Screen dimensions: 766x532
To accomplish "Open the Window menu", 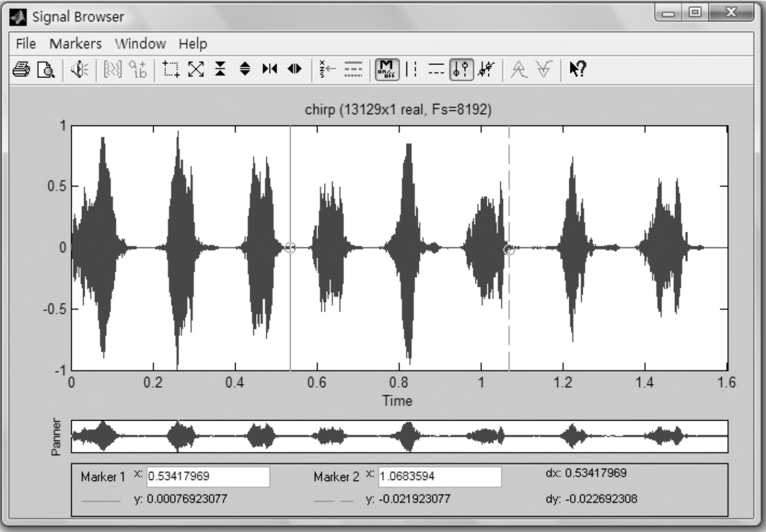I will point(140,44).
